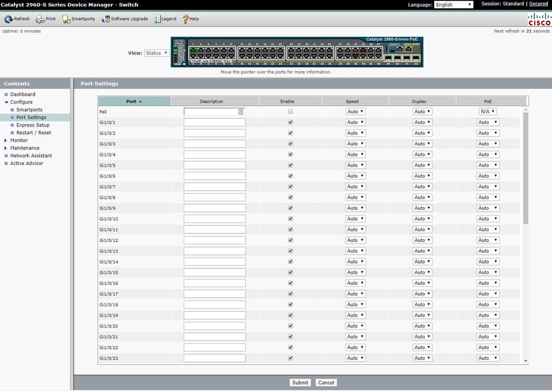The image size is (552, 392).
Task: Open the Legend toolbar icon
Action: tap(158, 19)
